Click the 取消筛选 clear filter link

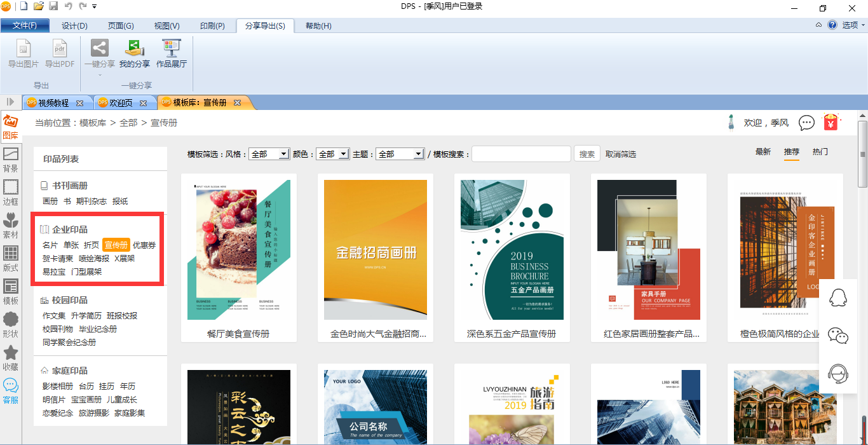pos(620,154)
